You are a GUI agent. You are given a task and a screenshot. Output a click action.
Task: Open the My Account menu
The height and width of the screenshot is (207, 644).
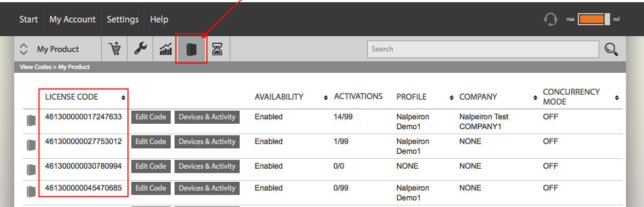point(72,19)
